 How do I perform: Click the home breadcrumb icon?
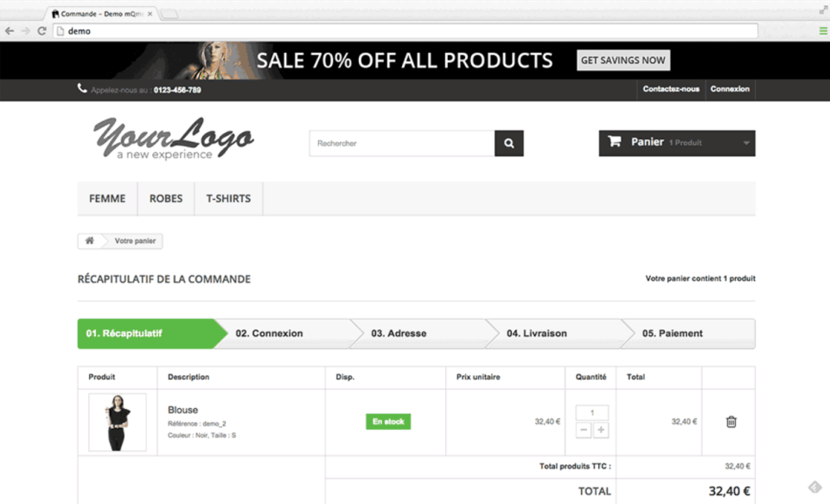89,241
